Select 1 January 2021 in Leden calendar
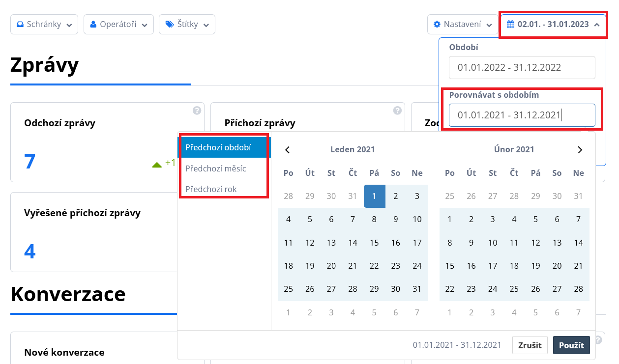This screenshot has height=364, width=619. click(374, 196)
